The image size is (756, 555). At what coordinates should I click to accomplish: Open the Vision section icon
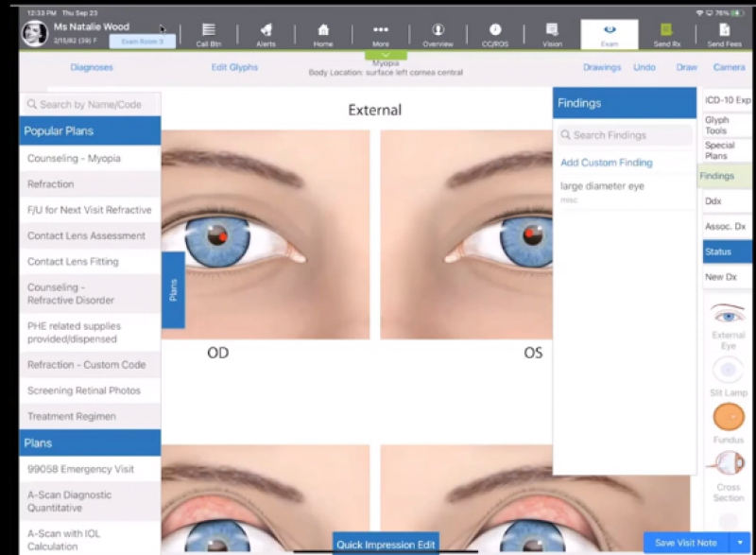pyautogui.click(x=552, y=33)
